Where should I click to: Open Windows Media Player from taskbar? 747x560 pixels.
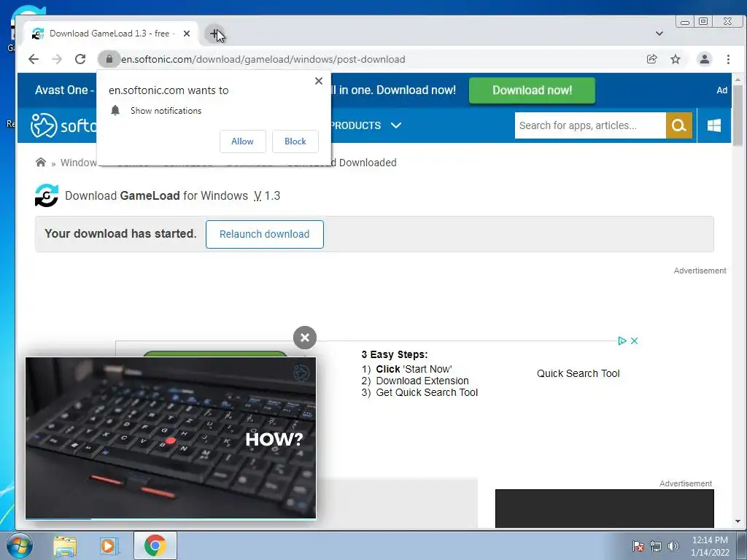pos(109,545)
